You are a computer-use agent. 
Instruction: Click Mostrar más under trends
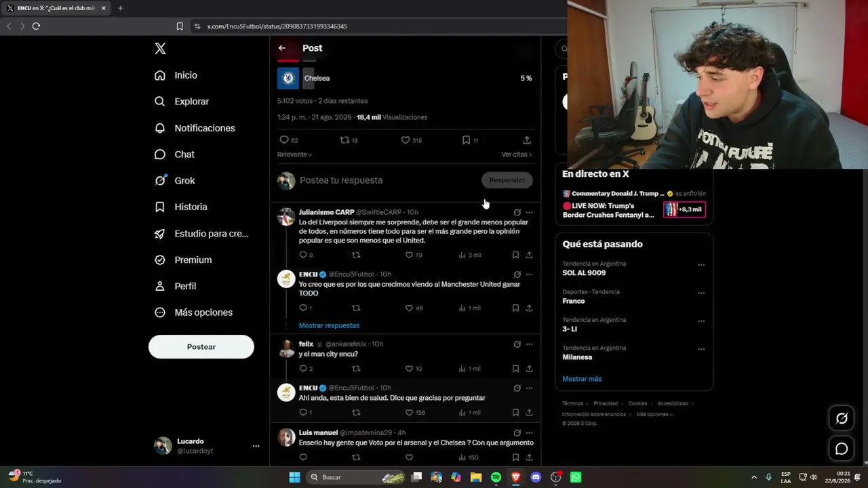[x=582, y=379]
